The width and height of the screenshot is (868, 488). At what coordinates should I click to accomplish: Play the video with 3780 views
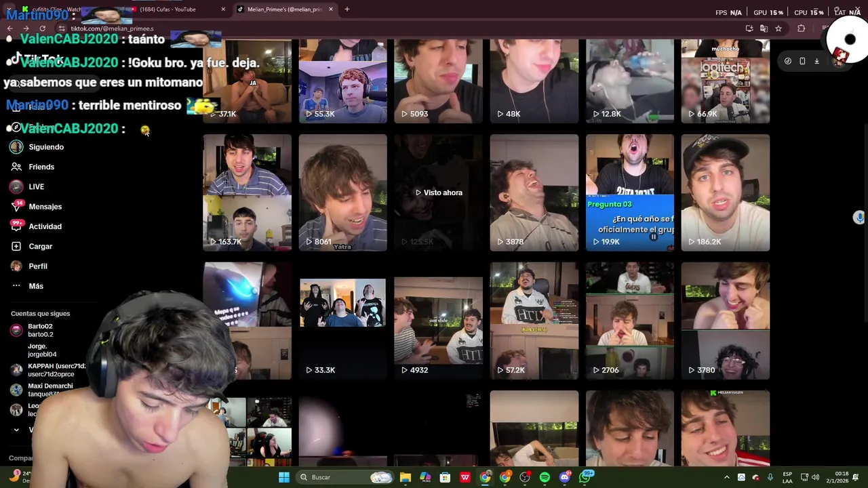tap(726, 321)
